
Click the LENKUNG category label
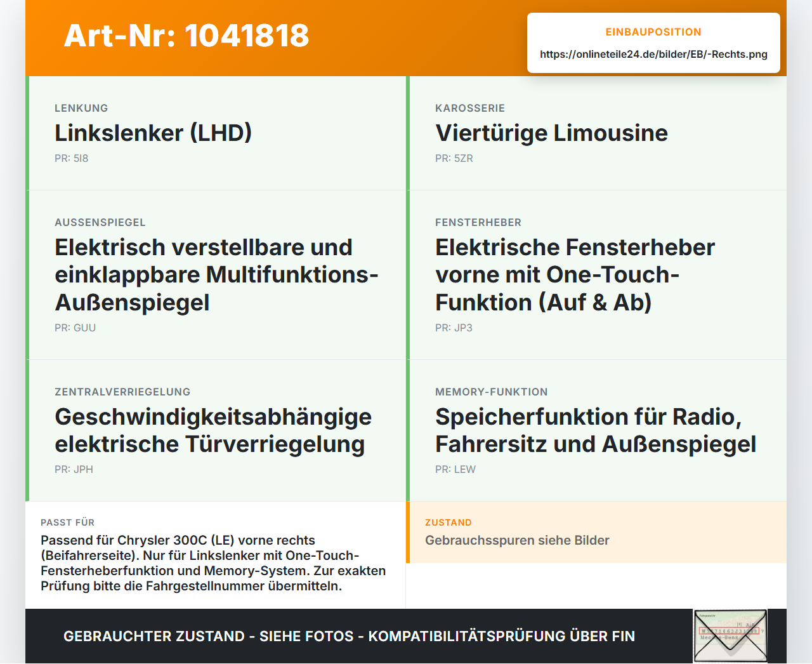click(x=81, y=108)
